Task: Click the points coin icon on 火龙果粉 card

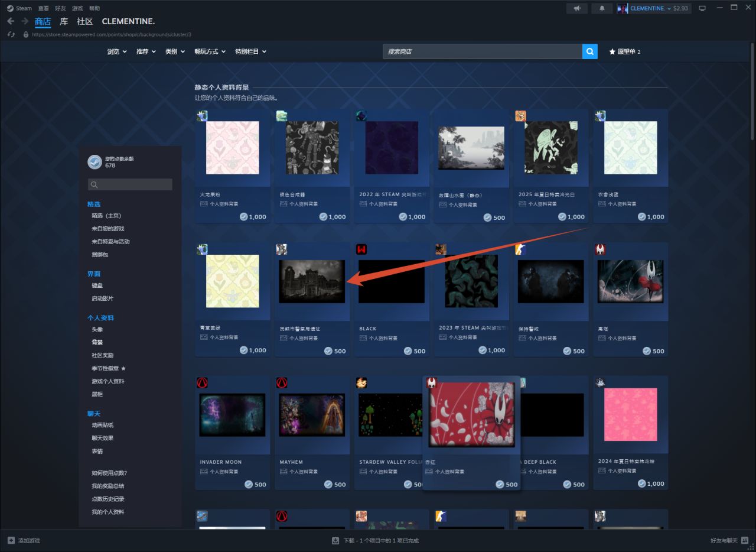Action: pos(243,217)
